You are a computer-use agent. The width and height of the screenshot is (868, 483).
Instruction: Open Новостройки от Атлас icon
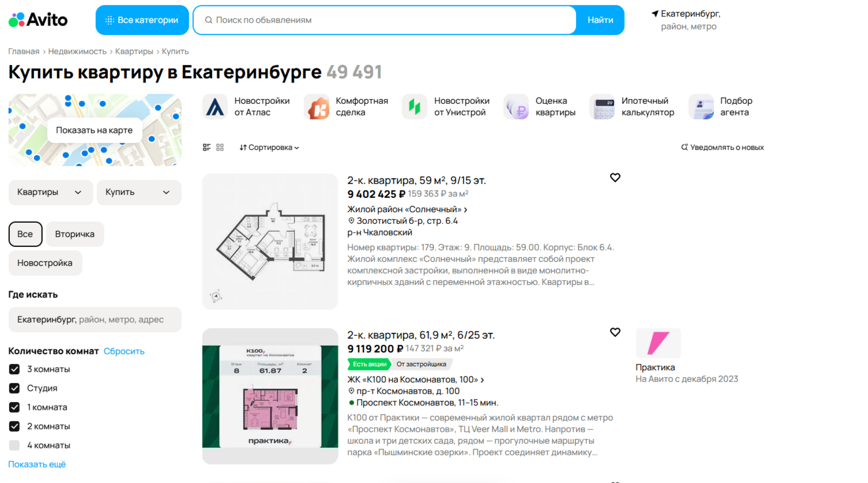215,107
